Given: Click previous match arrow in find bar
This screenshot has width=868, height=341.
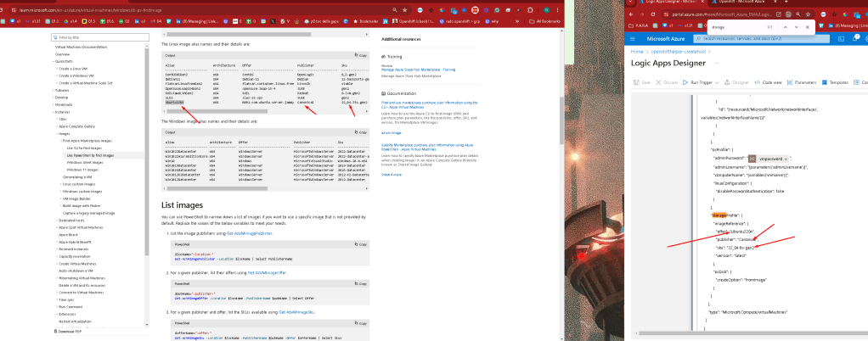Looking at the screenshot, I should (x=785, y=27).
